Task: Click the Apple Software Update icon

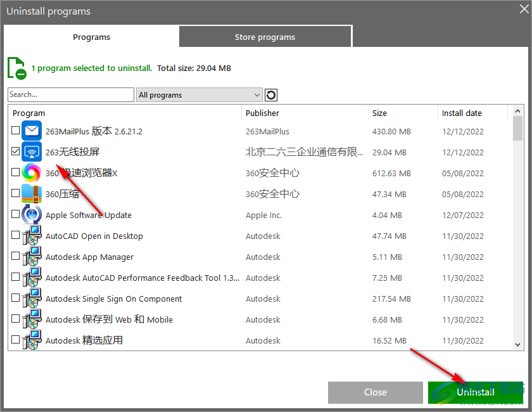Action: pyautogui.click(x=32, y=215)
